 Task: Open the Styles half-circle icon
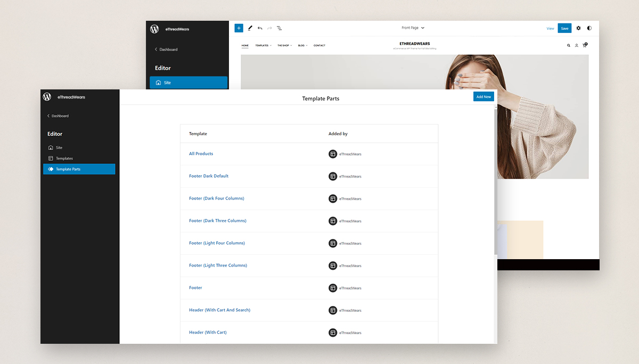pos(589,28)
